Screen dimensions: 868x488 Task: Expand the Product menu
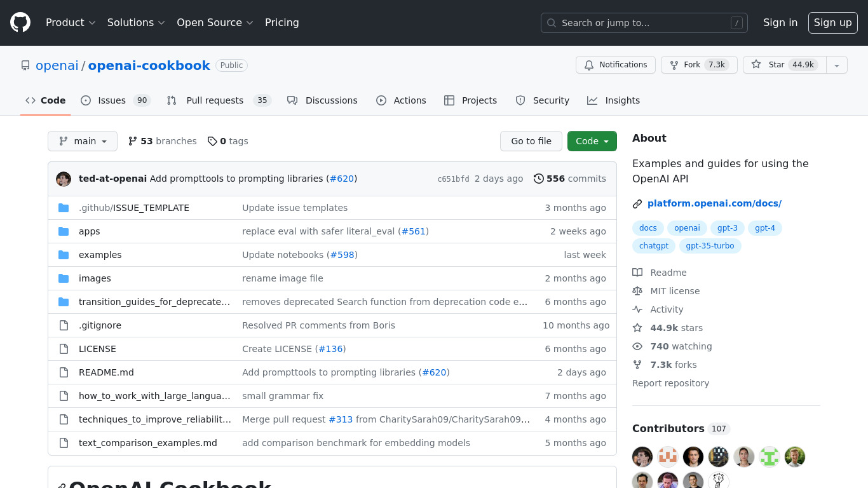[71, 23]
